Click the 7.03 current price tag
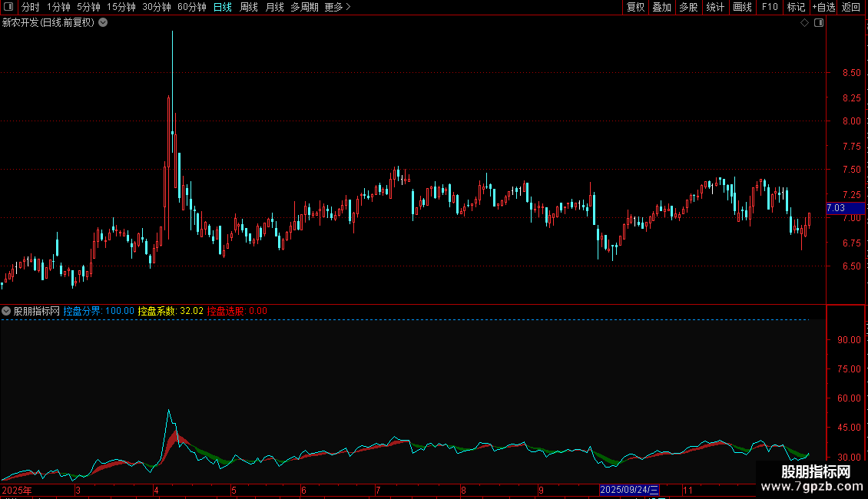Viewport: 868px width, 499px height. pyautogui.click(x=845, y=208)
